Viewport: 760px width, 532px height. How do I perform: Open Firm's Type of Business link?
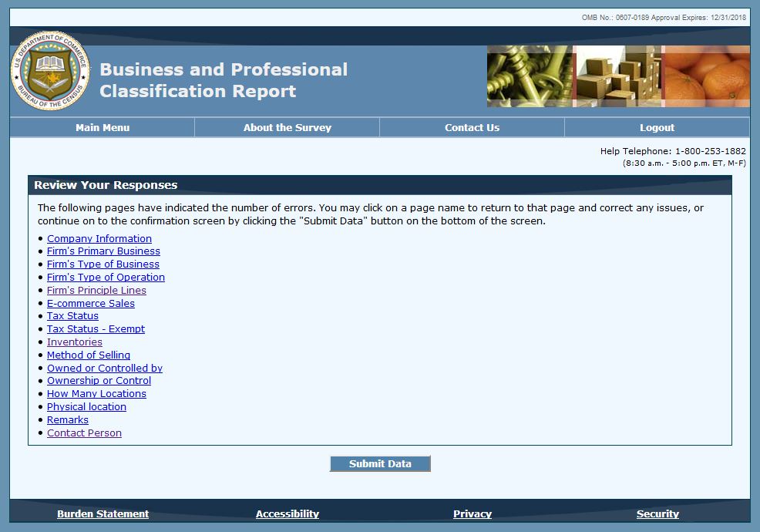tap(103, 264)
